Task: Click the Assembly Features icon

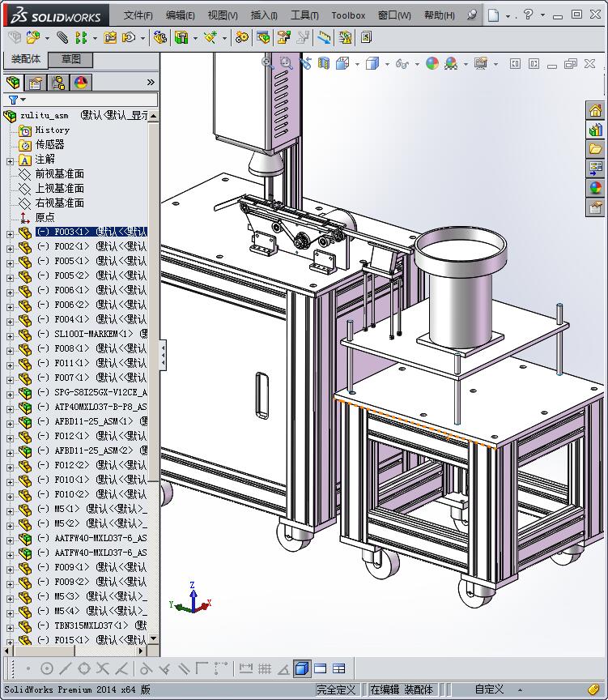Action: click(x=181, y=37)
